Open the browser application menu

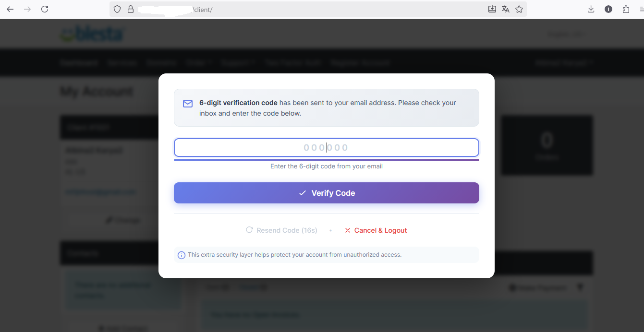(641, 9)
